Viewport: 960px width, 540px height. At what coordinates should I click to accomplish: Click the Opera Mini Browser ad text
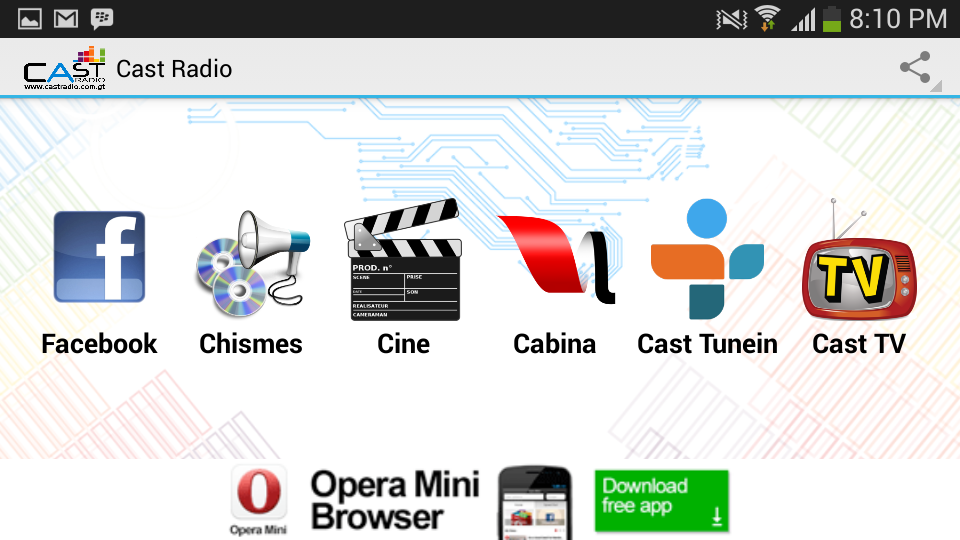(395, 500)
